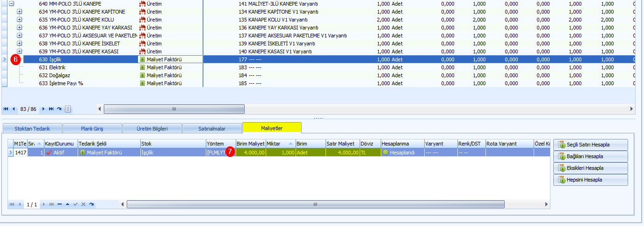Expand 634 YM-POLO 3'LÜ KANEPE KAPİTONE node
This screenshot has height=226, width=644.
tap(19, 12)
